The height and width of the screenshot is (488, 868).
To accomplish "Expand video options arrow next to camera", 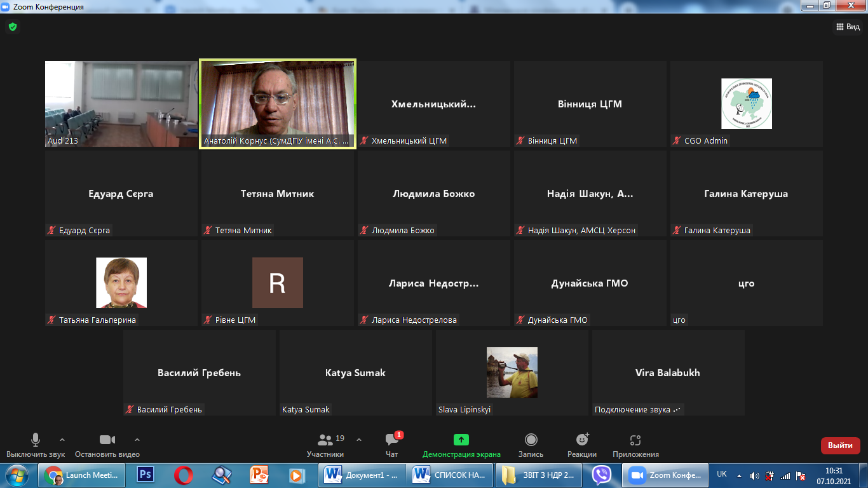I will (137, 439).
